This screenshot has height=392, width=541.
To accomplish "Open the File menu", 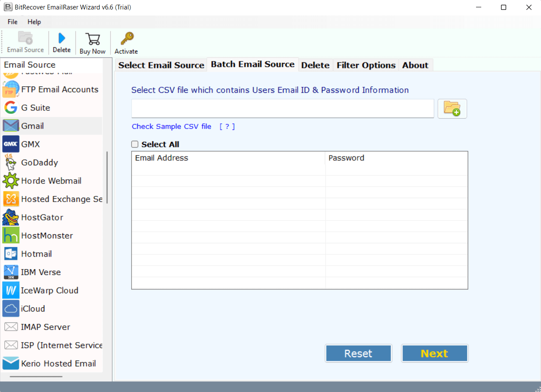I will pyautogui.click(x=12, y=22).
